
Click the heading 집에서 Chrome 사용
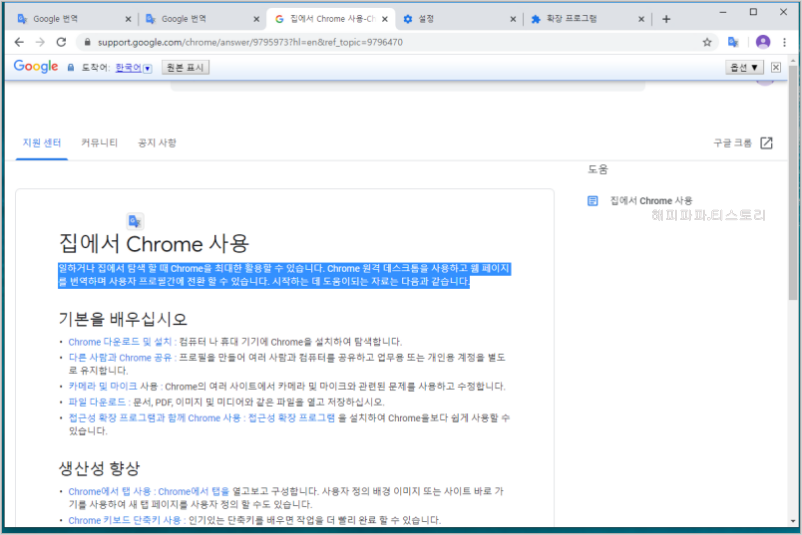click(153, 244)
